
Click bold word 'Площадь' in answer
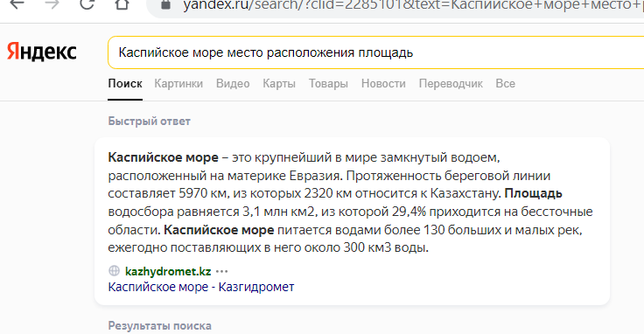[533, 194]
